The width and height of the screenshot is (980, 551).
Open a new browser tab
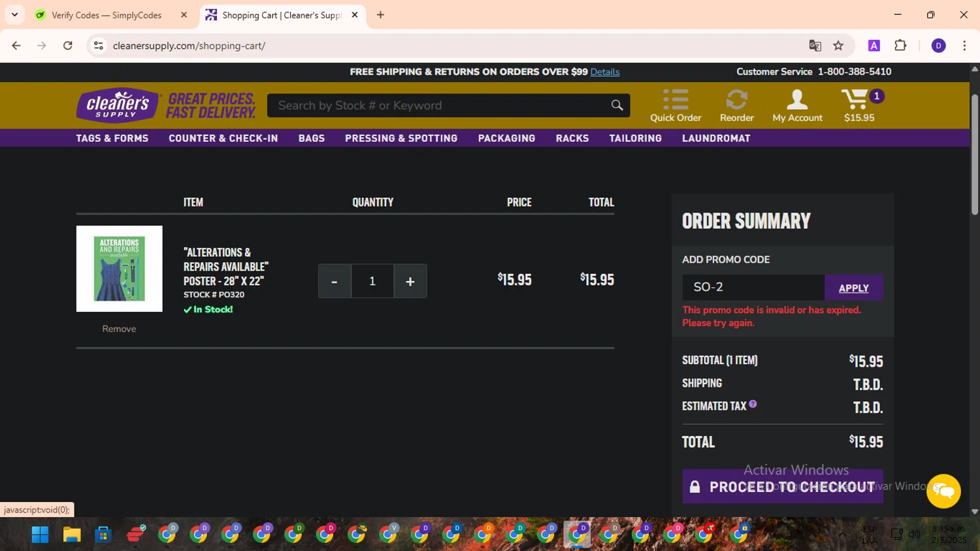pyautogui.click(x=380, y=15)
